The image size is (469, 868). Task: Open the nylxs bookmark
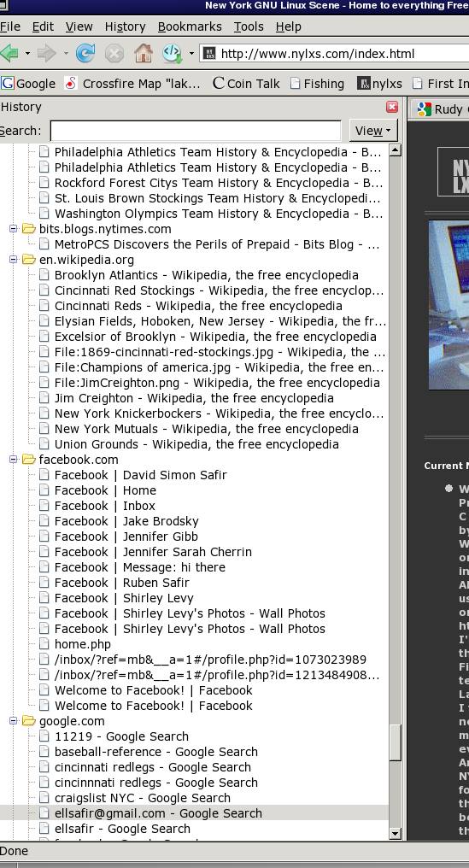point(380,84)
